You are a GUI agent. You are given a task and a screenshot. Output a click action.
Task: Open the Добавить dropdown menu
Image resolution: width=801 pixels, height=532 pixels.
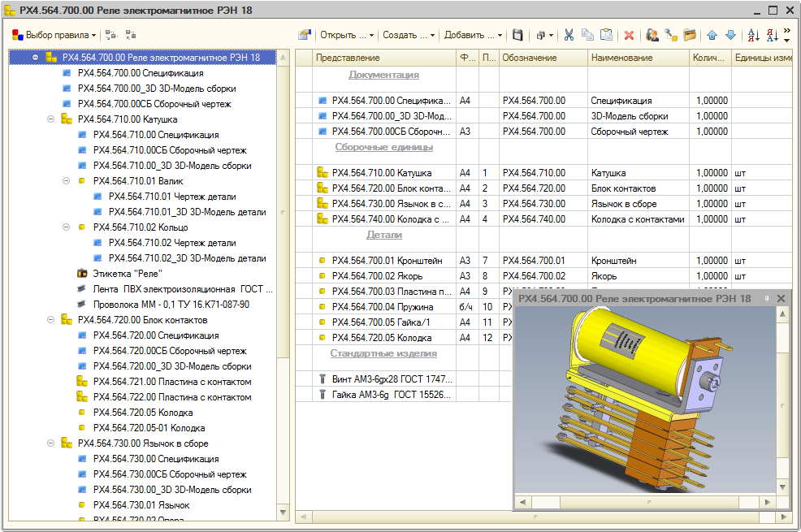473,35
